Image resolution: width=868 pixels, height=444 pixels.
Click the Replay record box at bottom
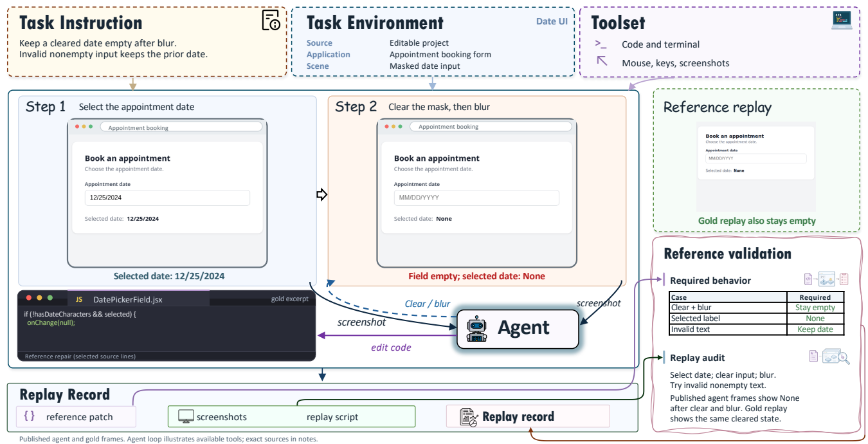(528, 417)
